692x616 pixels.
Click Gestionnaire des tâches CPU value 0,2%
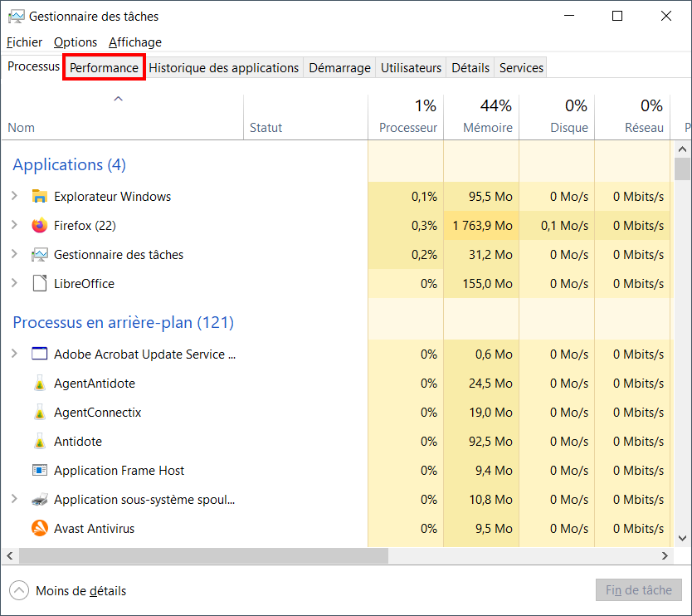424,255
